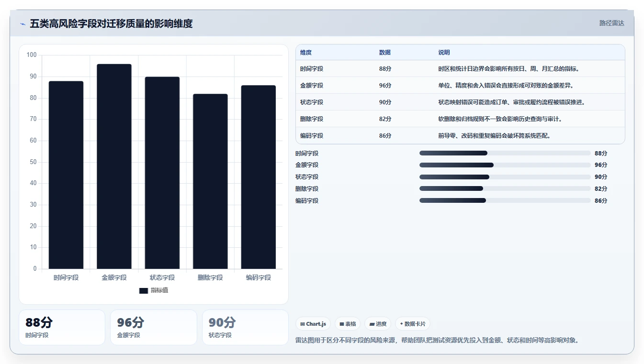644x364 pixels.
Task: Select the 时间字段 cell in table
Action: click(x=312, y=69)
